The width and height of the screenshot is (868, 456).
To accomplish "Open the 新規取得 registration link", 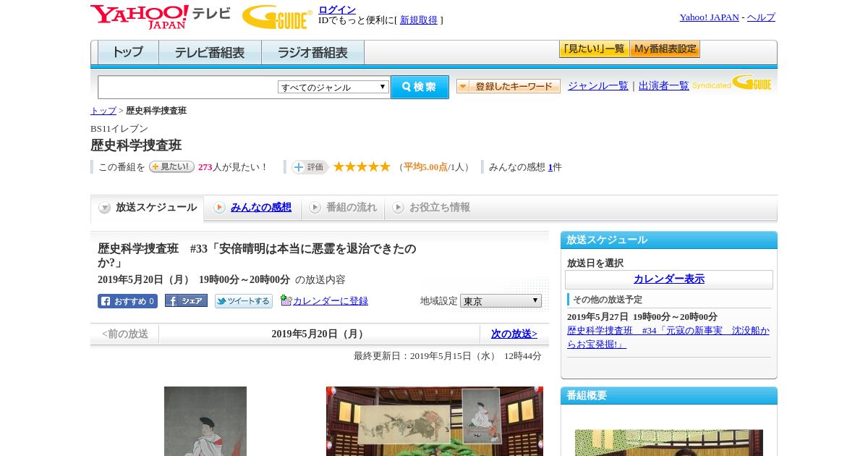I will [x=419, y=20].
